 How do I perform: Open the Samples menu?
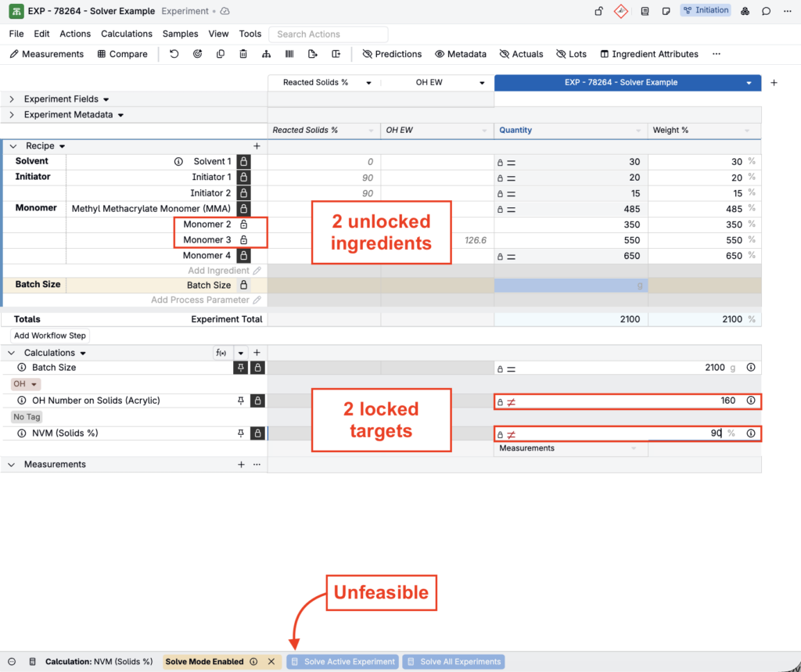180,34
